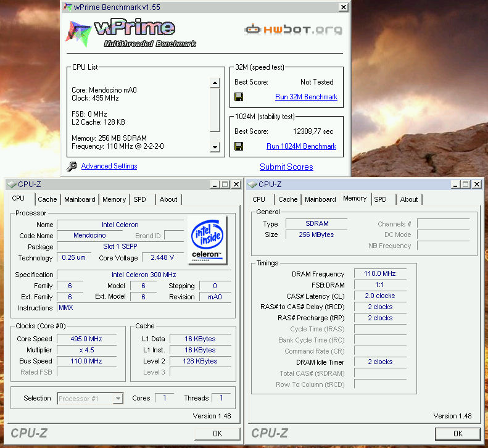Open About tab in left CPU-Z
This screenshot has height=448, width=488.
click(x=168, y=199)
